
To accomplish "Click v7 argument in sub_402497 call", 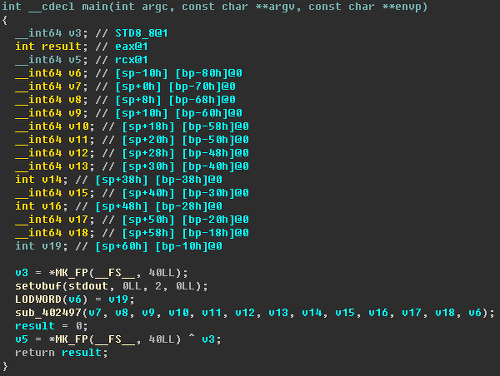I will tap(95, 313).
